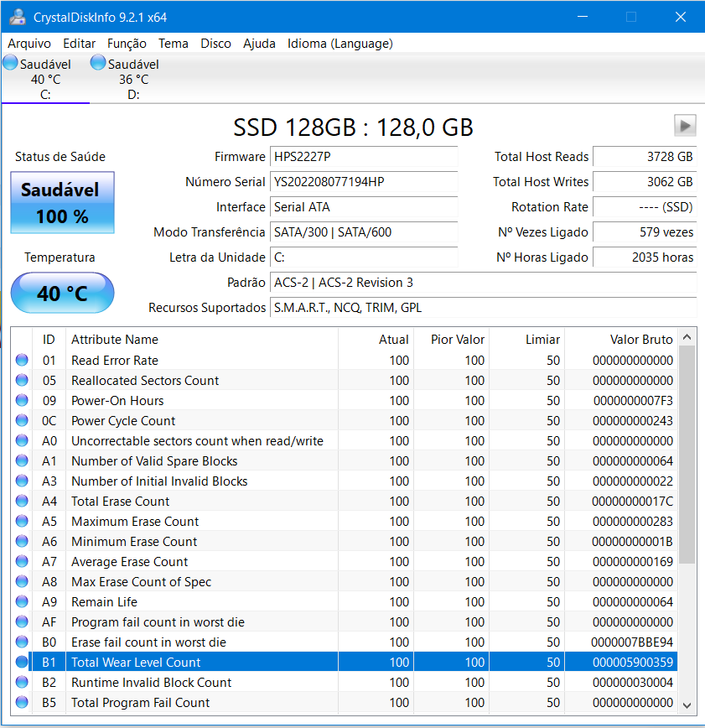Click the Interface field Serial ATA
The width and height of the screenshot is (705, 728).
pyautogui.click(x=364, y=206)
